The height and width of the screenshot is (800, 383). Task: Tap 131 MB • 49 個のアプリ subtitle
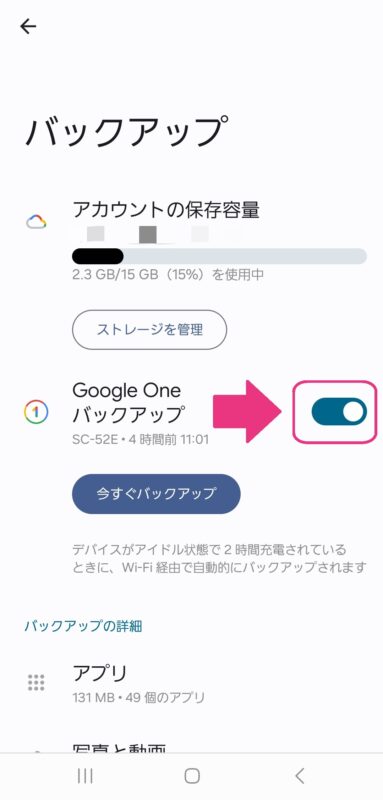138,696
